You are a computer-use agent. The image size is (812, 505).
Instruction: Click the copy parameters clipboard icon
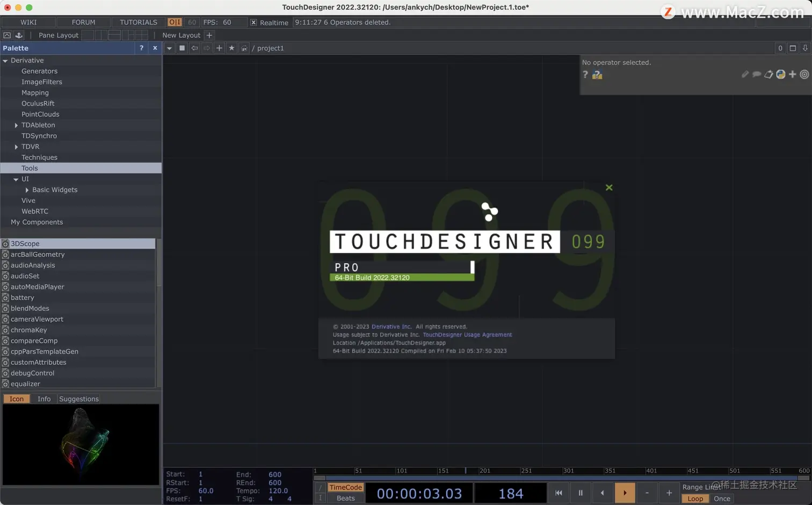coord(769,74)
